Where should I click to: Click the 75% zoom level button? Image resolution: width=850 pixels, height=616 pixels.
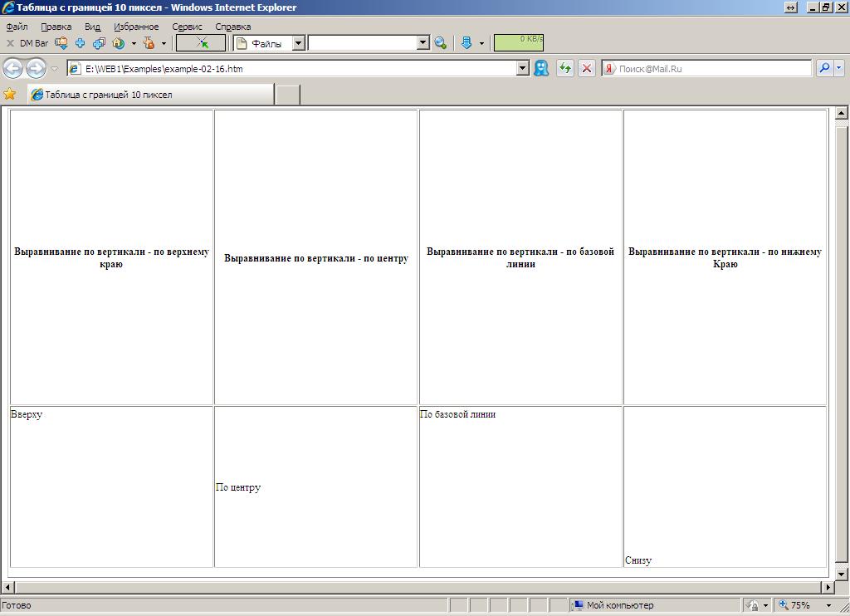click(x=794, y=605)
